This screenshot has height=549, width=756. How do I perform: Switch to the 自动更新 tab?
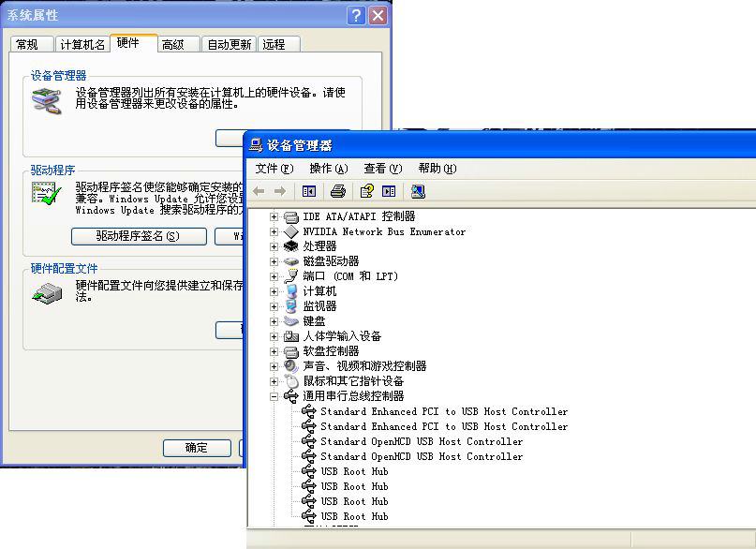[229, 44]
